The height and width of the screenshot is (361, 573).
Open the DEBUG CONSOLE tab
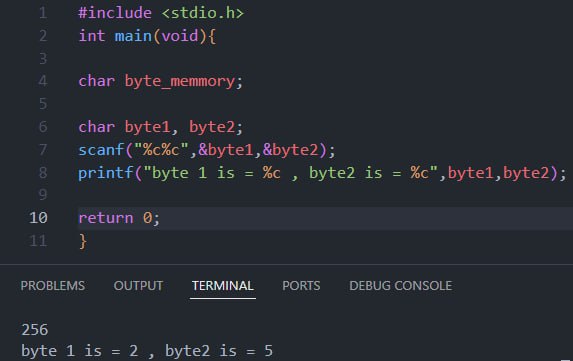tap(401, 285)
